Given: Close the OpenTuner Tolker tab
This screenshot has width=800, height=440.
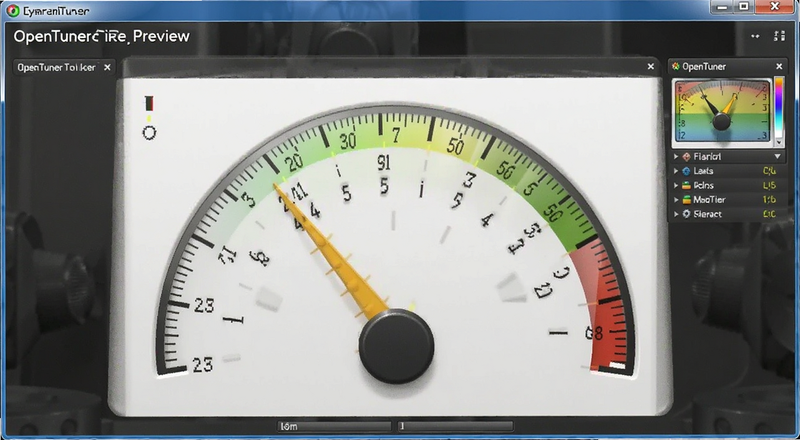Looking at the screenshot, I should point(107,67).
